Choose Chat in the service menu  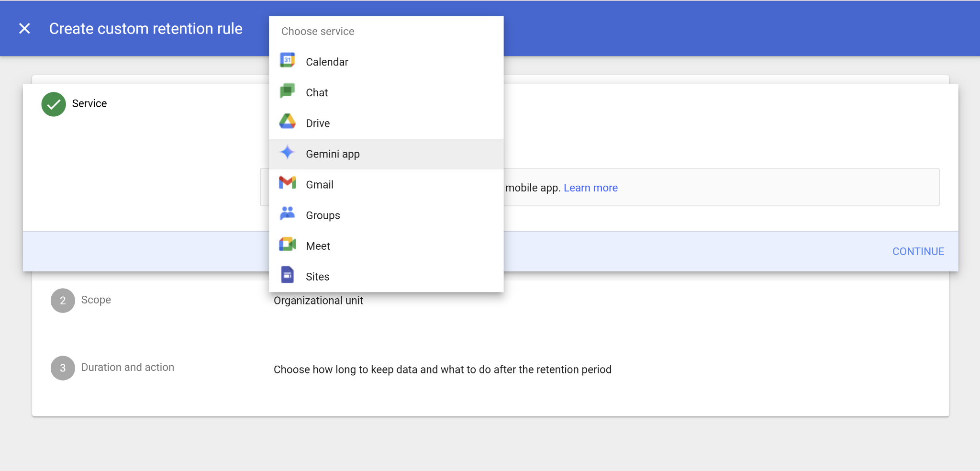pyautogui.click(x=386, y=93)
